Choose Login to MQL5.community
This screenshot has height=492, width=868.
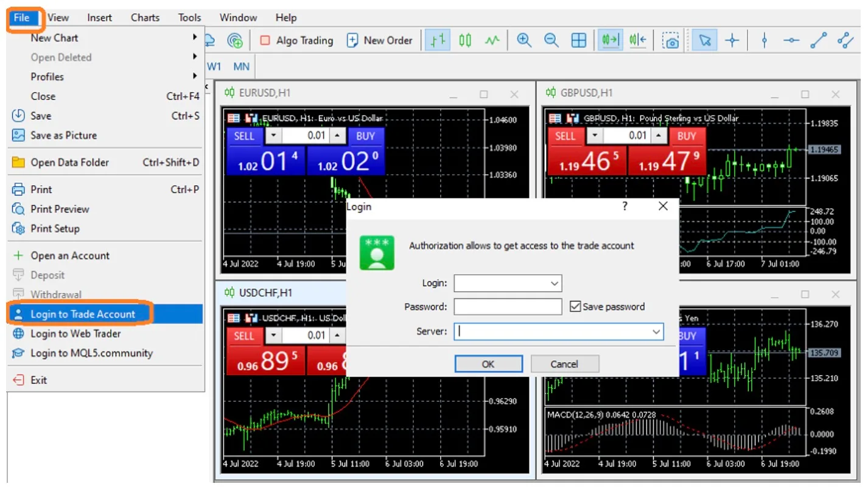point(106,353)
